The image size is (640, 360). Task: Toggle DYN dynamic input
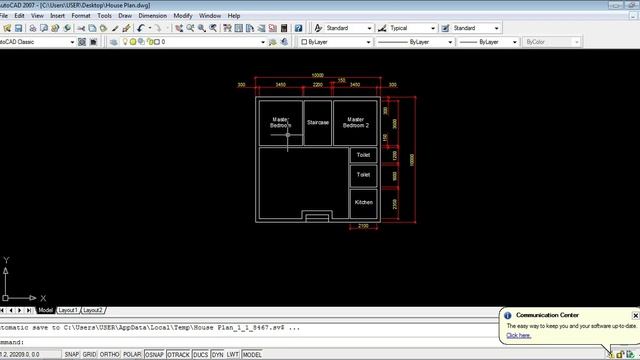(x=218, y=355)
